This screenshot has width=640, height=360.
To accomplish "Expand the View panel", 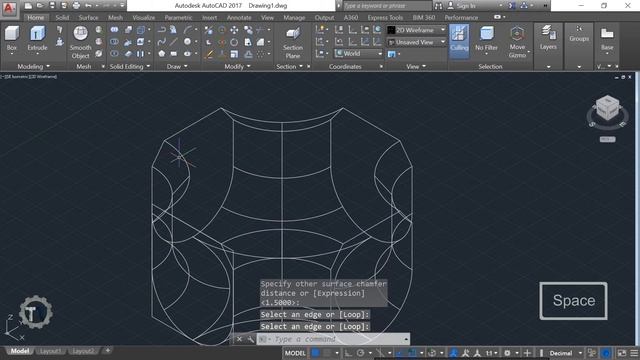I will [x=416, y=66].
